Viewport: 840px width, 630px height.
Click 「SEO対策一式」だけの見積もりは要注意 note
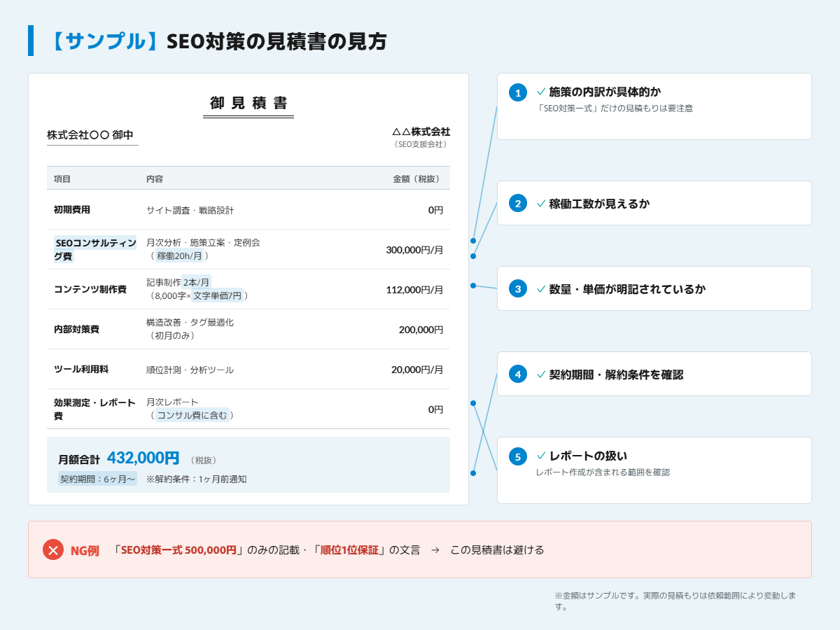click(x=616, y=108)
